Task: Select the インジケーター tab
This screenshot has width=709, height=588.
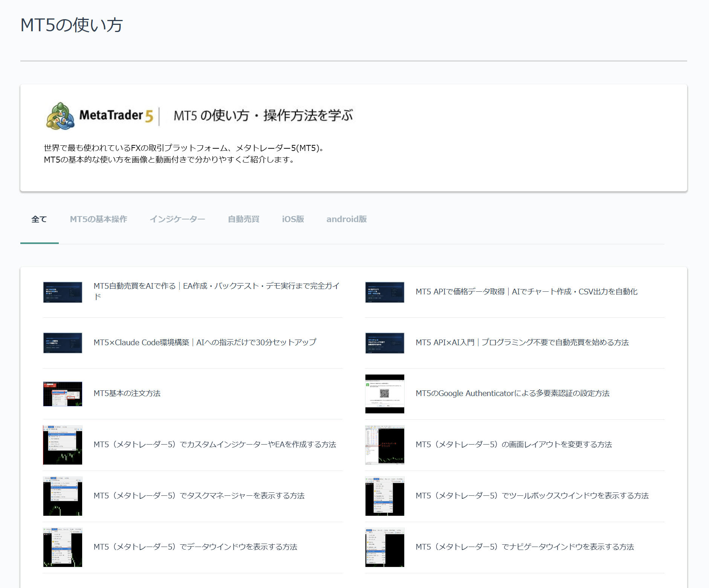Action: 177,219
